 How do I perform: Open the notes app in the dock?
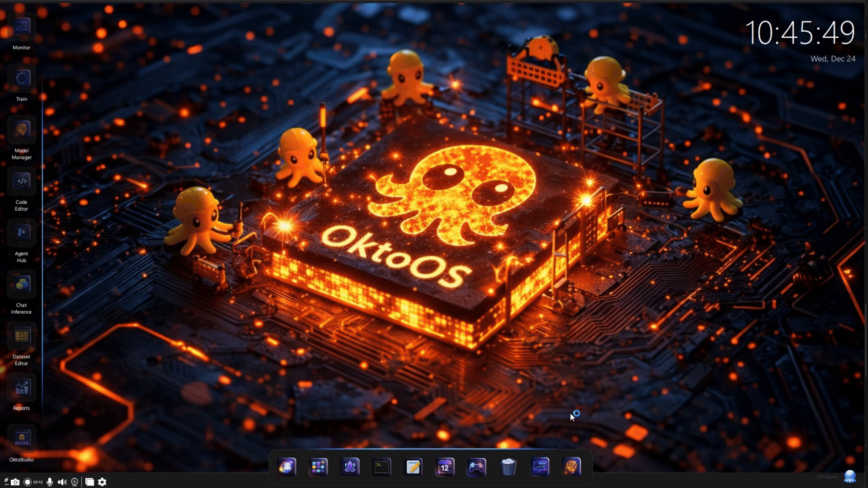[x=413, y=466]
